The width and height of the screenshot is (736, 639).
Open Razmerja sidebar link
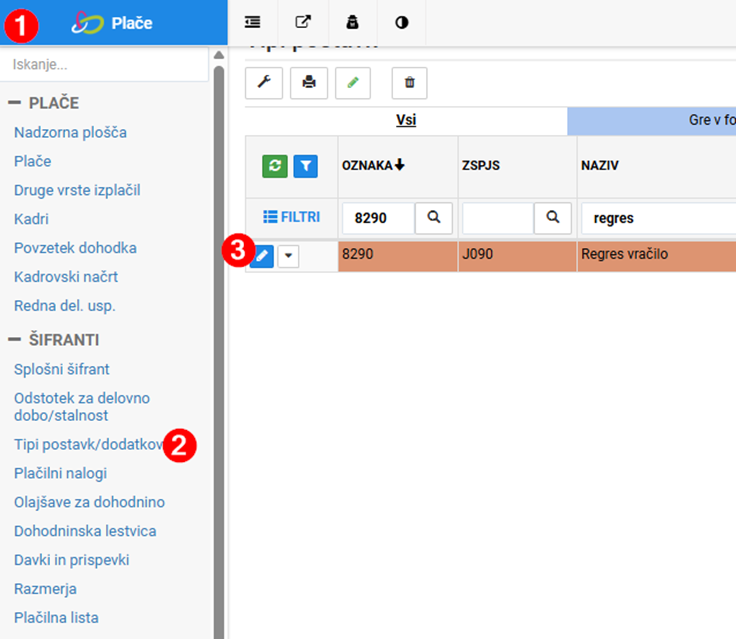pos(45,589)
